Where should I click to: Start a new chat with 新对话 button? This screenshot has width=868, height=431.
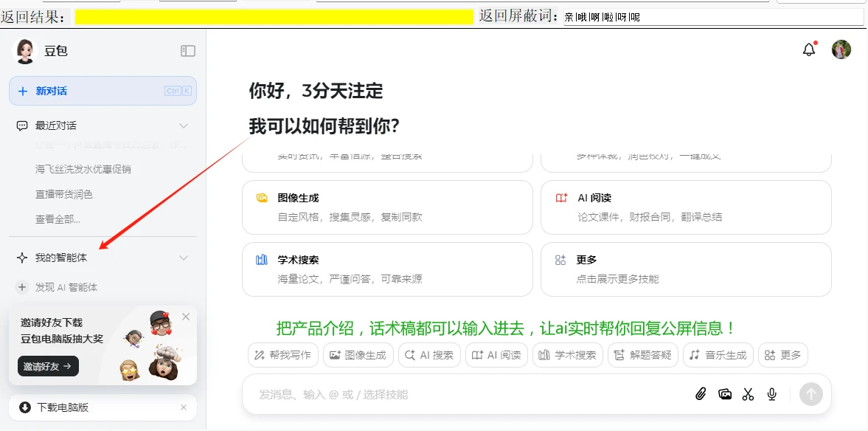click(103, 91)
